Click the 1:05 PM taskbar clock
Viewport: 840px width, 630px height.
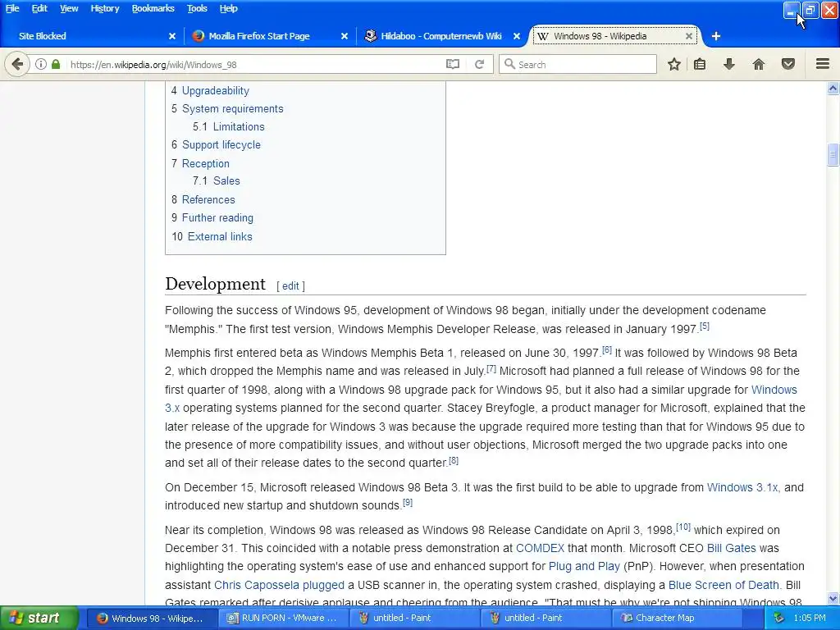pyautogui.click(x=810, y=619)
